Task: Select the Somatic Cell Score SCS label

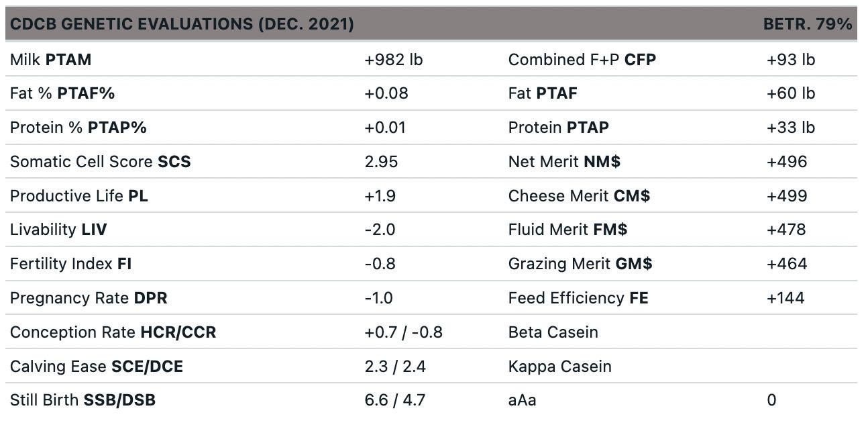Action: [100, 162]
